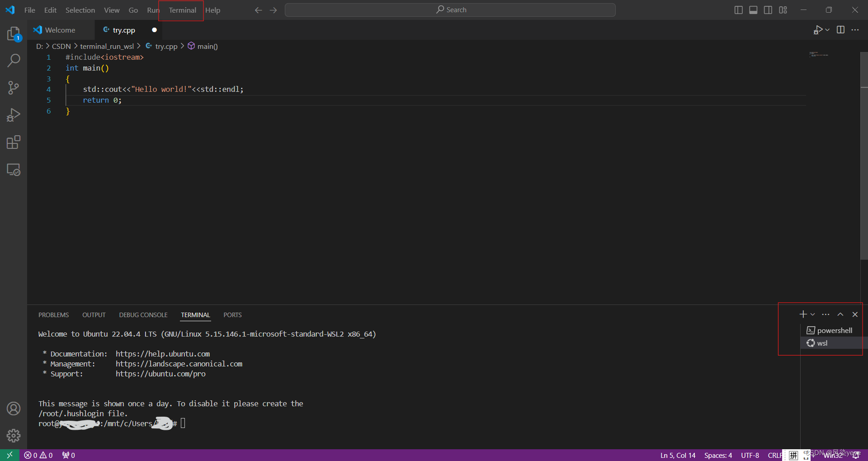
Task: Open the run button dropdown arrow
Action: click(x=827, y=30)
